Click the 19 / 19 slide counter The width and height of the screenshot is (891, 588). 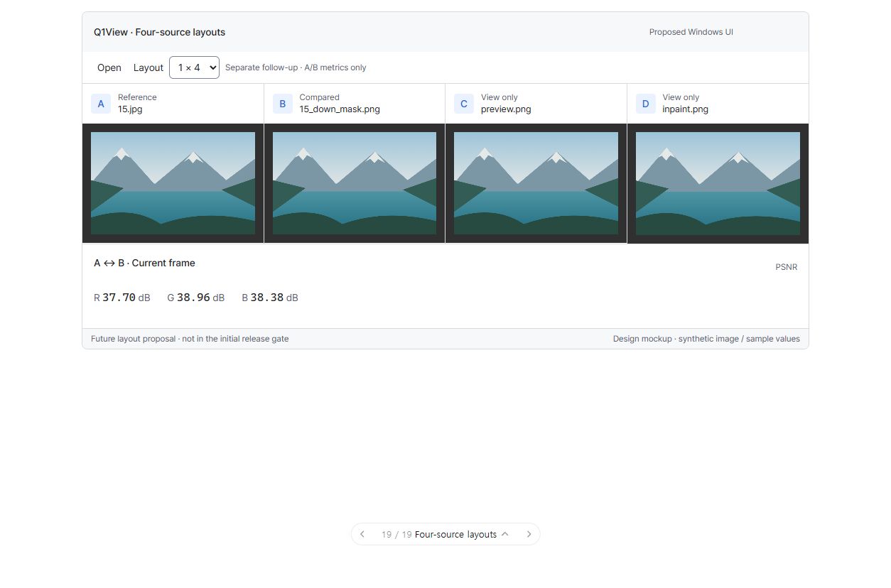396,534
